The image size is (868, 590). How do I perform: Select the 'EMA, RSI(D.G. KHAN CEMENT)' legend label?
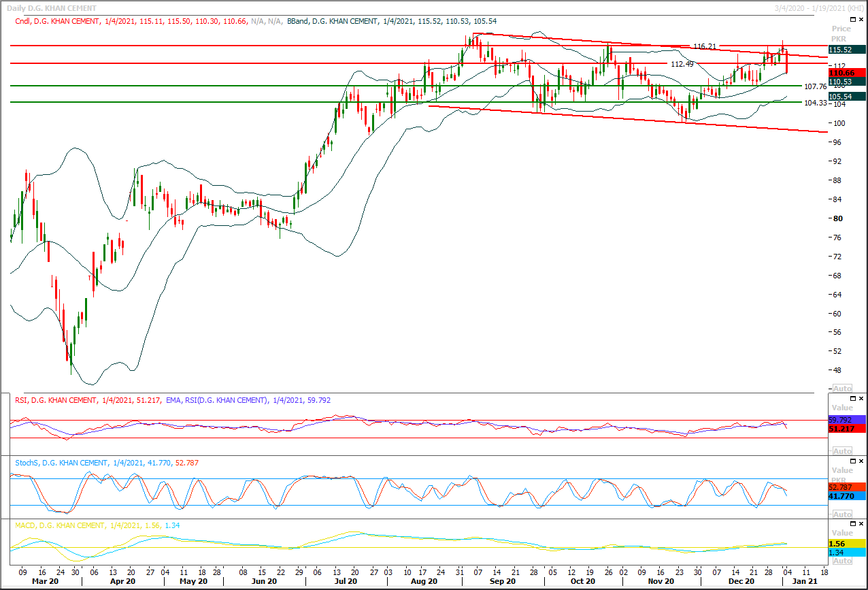point(216,400)
